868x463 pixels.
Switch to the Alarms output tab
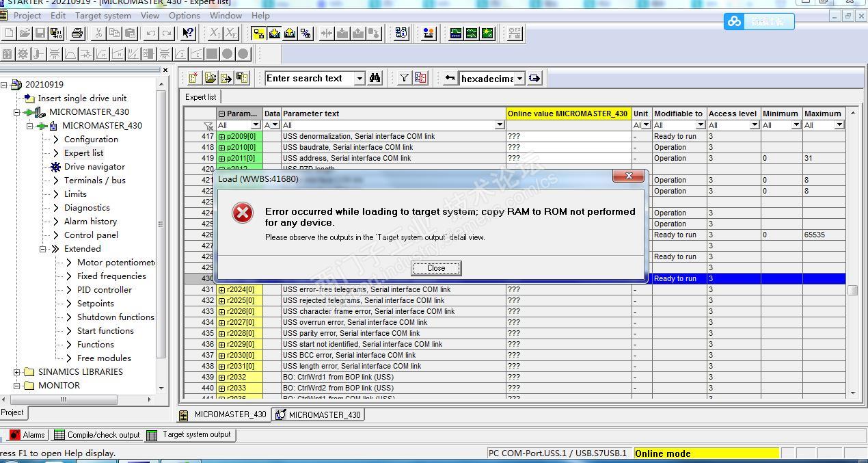pyautogui.click(x=27, y=435)
